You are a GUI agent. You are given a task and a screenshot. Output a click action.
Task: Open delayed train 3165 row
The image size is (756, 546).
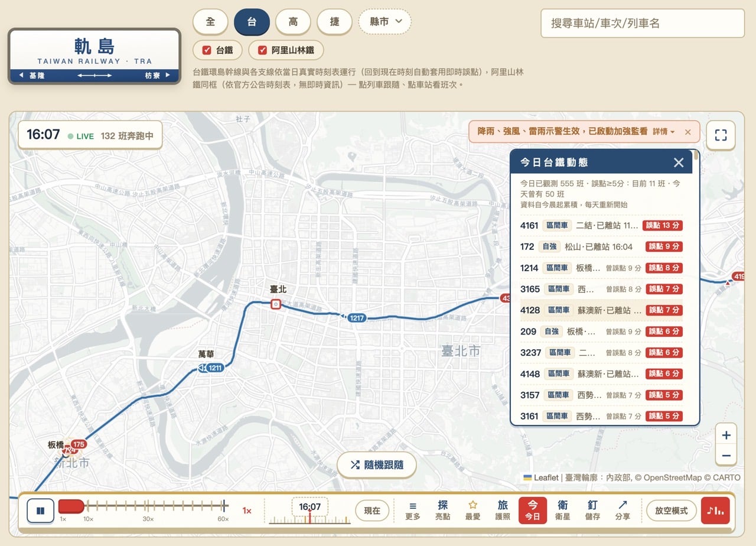click(601, 289)
